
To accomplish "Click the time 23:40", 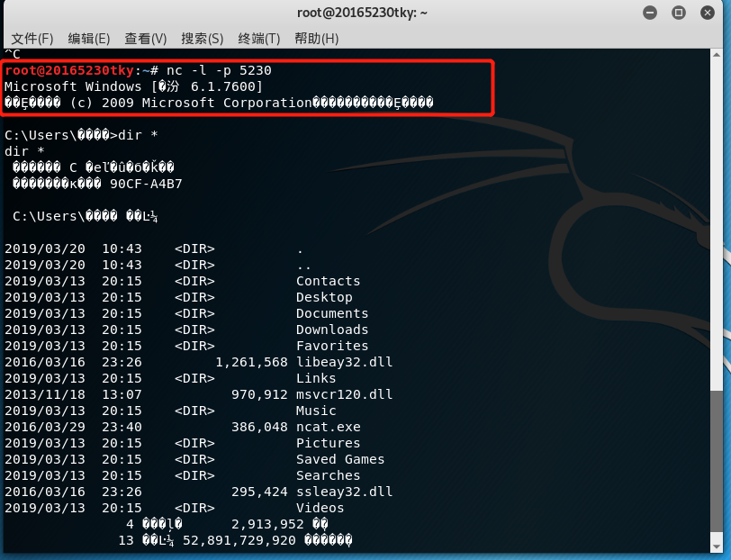I will [x=122, y=427].
